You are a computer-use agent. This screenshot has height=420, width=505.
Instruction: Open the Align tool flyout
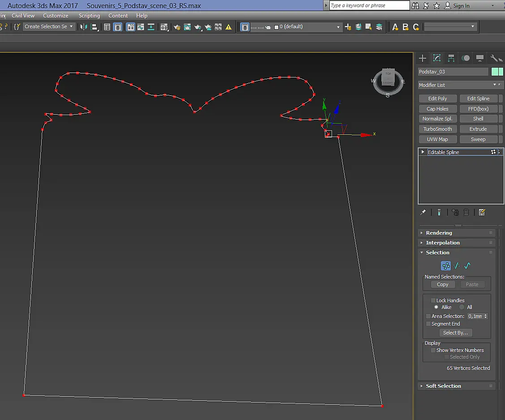(x=94, y=27)
